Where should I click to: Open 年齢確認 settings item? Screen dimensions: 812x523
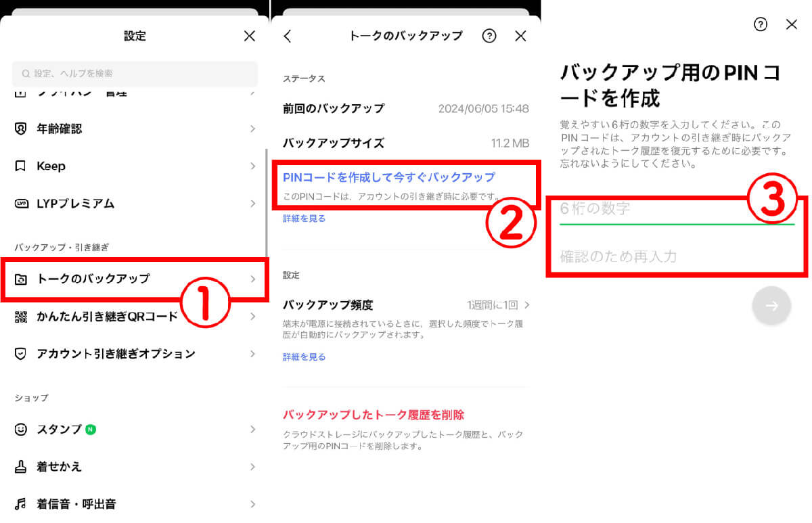pos(135,129)
